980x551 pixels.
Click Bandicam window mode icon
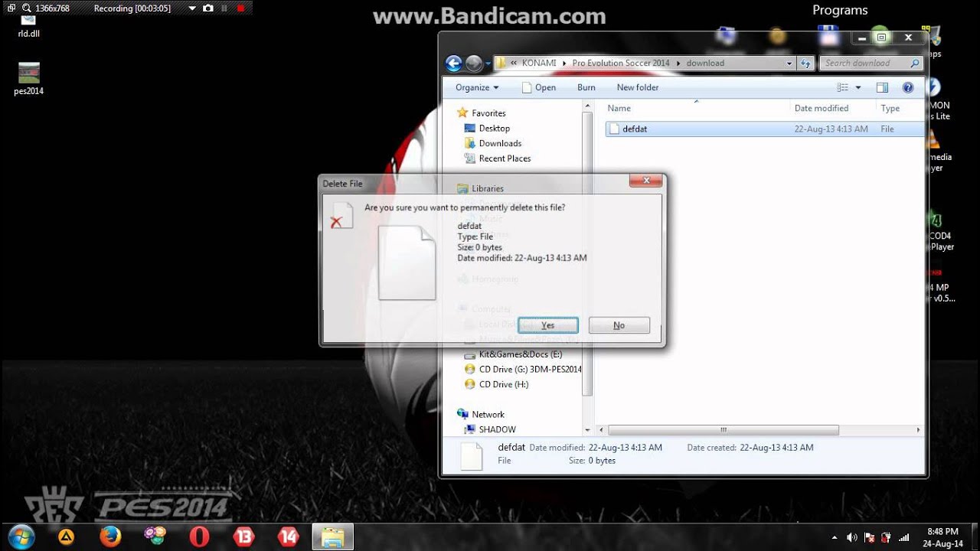coord(11,8)
